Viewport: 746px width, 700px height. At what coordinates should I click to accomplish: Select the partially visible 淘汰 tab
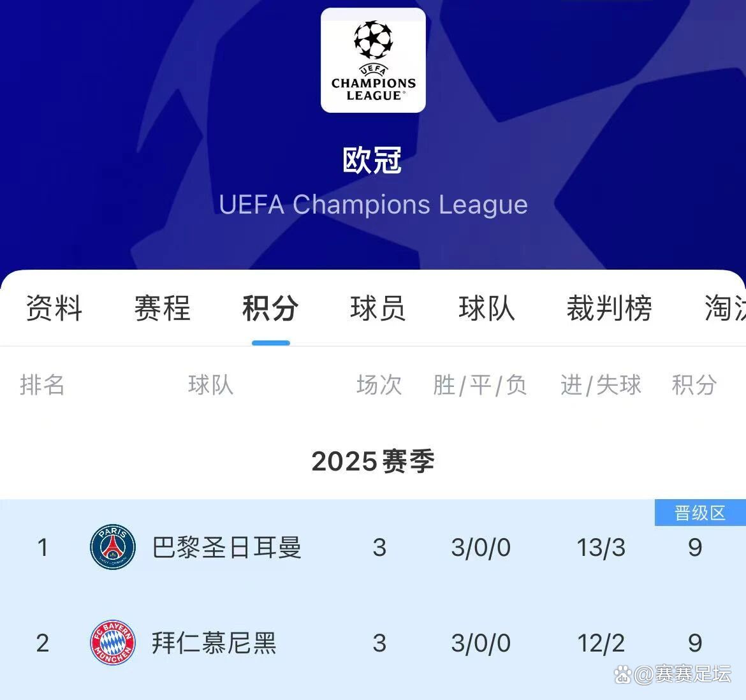724,309
